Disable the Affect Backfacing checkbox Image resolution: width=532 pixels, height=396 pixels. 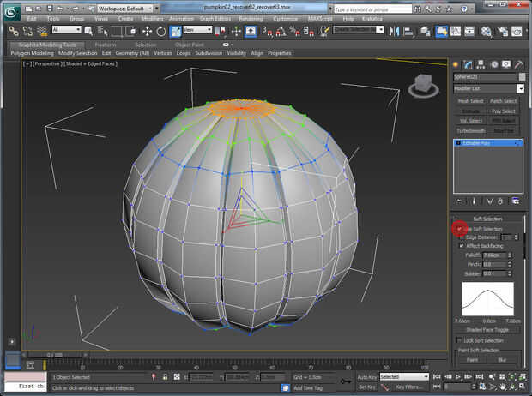coord(462,246)
